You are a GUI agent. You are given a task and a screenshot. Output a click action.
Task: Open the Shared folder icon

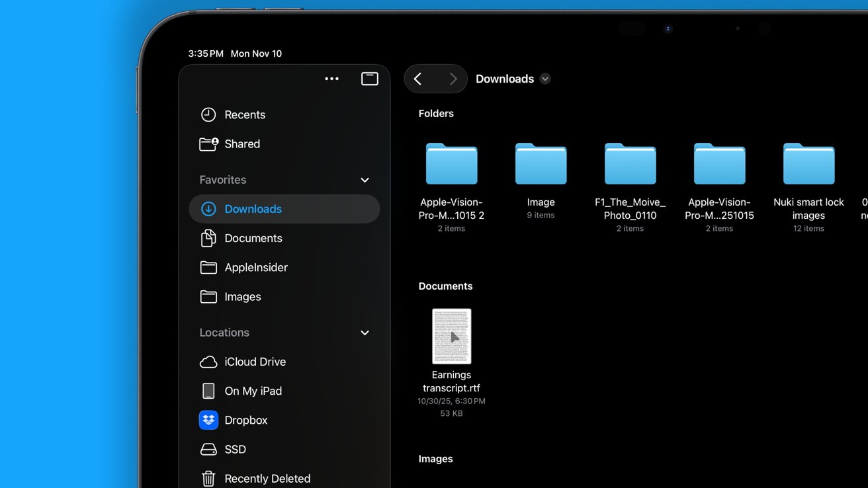pos(208,143)
